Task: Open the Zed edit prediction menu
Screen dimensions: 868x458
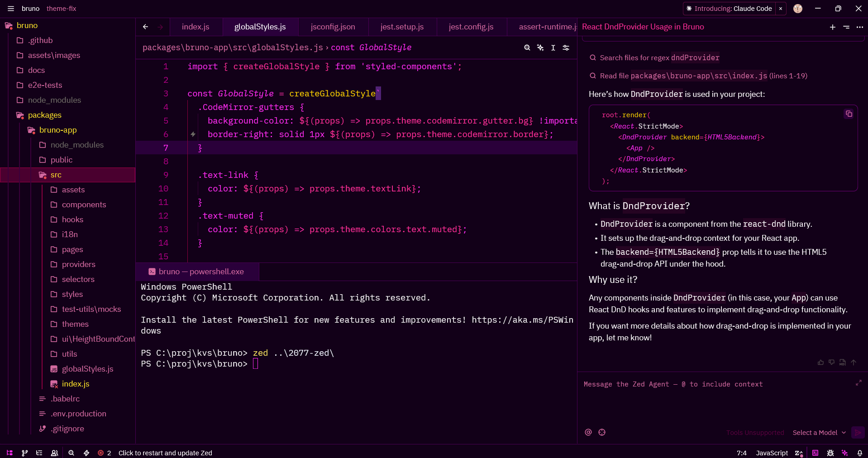Action: pos(799,453)
